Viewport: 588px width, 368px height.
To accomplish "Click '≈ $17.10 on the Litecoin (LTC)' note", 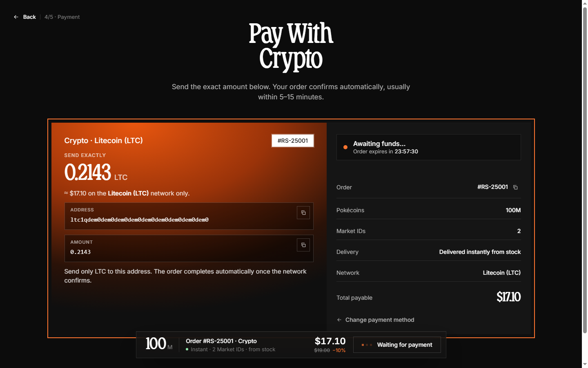I will point(127,193).
